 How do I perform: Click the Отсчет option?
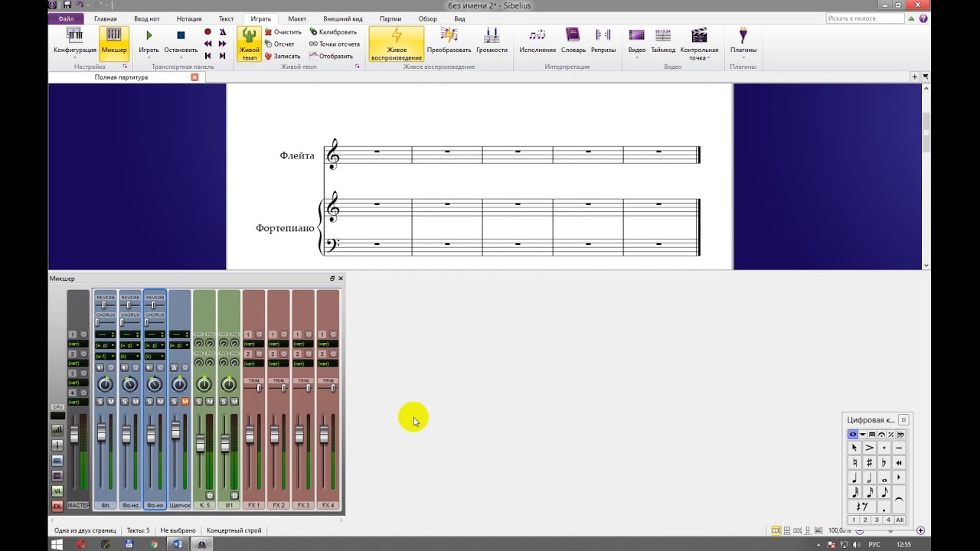[279, 44]
